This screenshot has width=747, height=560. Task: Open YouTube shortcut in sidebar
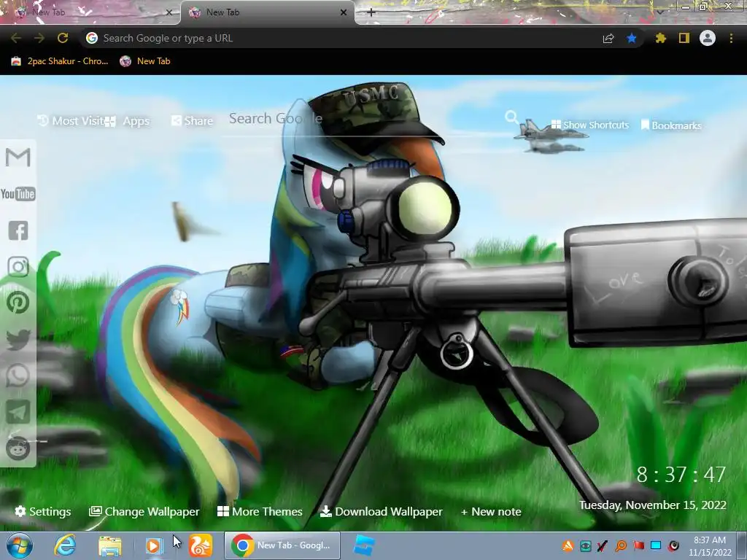[x=18, y=194]
